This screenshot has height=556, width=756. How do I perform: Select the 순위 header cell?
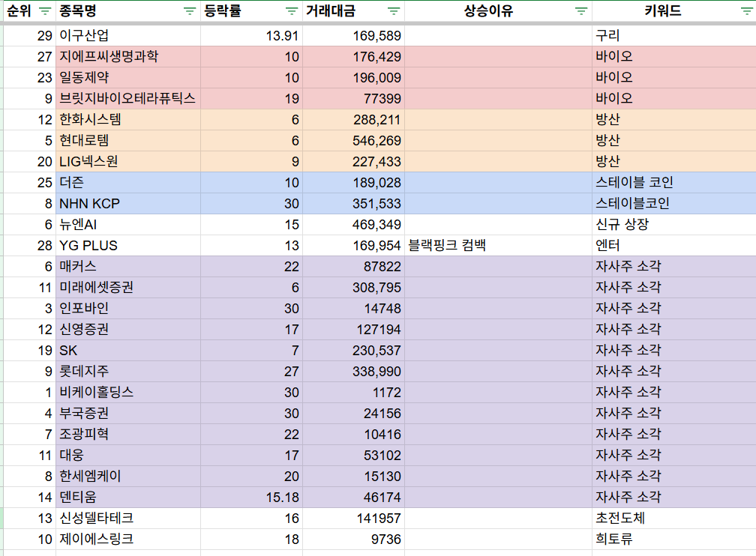29,11
